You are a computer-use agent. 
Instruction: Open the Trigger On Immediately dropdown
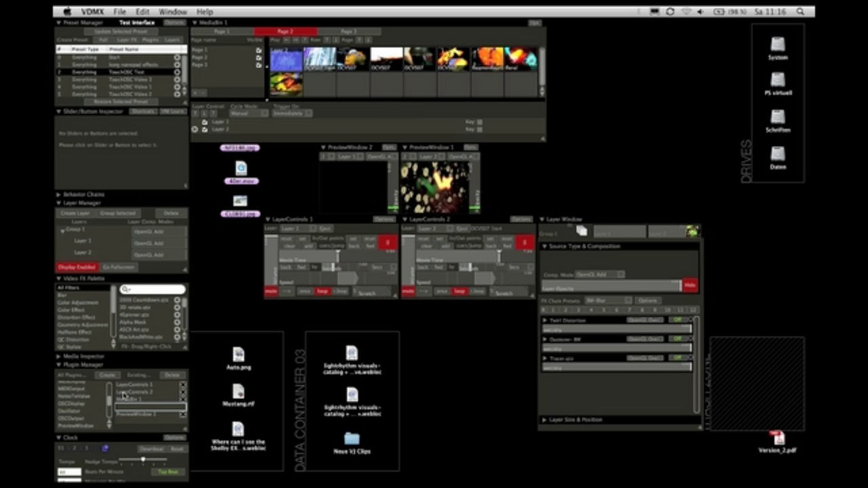click(292, 114)
